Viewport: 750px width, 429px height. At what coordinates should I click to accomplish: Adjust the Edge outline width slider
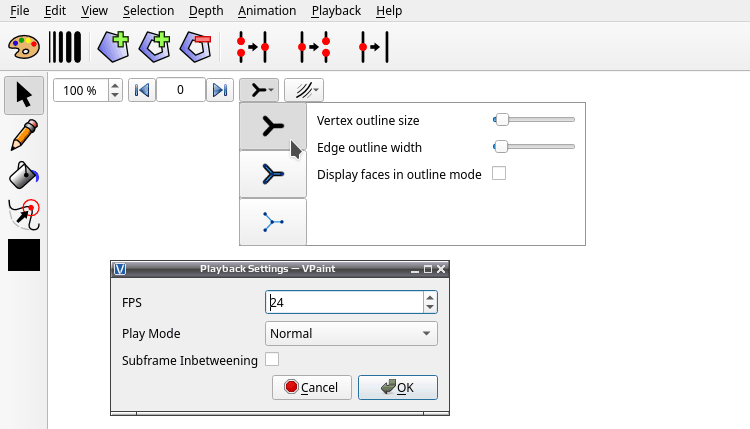(534, 146)
